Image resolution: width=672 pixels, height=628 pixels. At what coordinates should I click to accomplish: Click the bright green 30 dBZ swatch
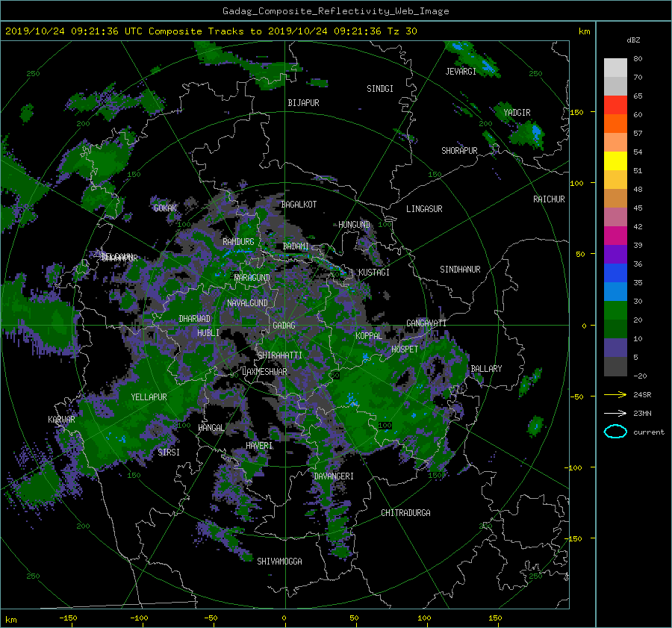click(x=615, y=311)
